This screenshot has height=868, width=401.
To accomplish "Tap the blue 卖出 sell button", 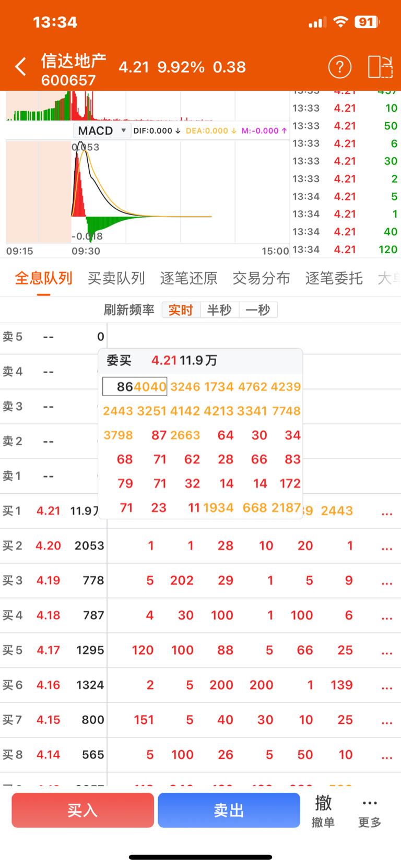I will point(229,810).
